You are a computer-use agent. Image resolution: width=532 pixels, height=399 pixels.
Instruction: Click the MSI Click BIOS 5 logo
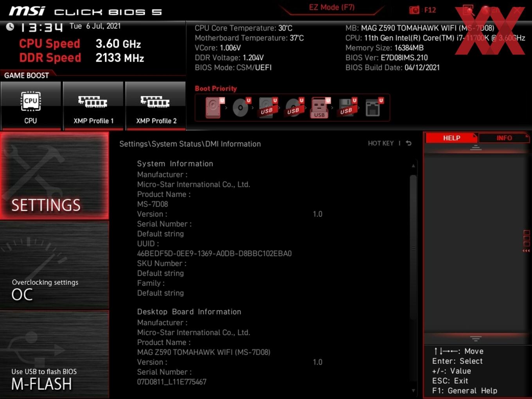(x=85, y=11)
